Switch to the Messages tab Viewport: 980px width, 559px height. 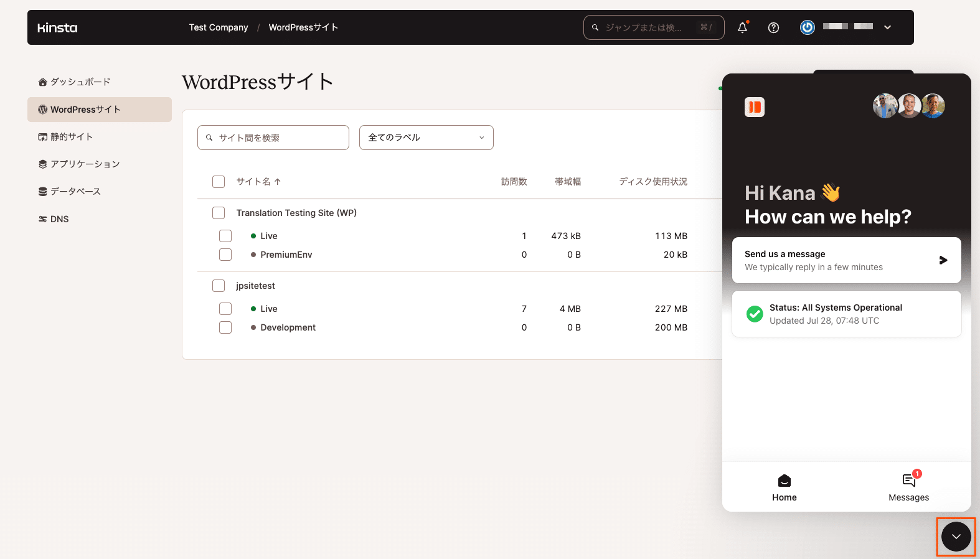tap(909, 487)
